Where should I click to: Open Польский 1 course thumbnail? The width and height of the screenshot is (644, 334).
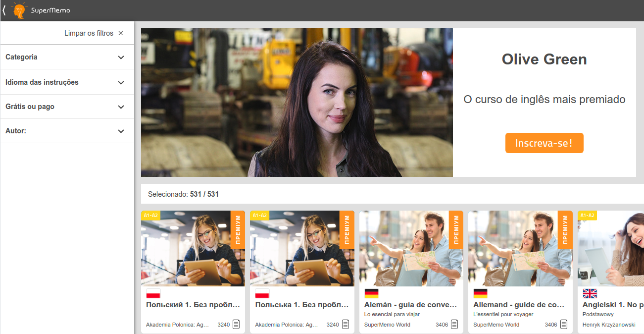point(193,248)
